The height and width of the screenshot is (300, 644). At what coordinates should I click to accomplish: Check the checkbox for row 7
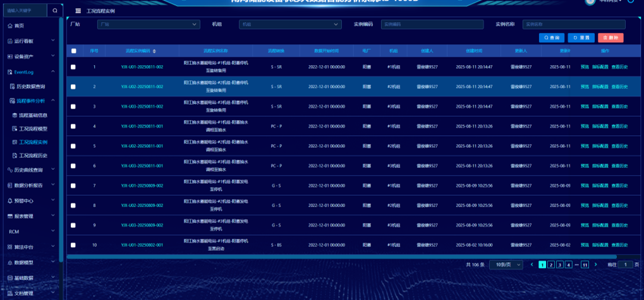[73, 186]
